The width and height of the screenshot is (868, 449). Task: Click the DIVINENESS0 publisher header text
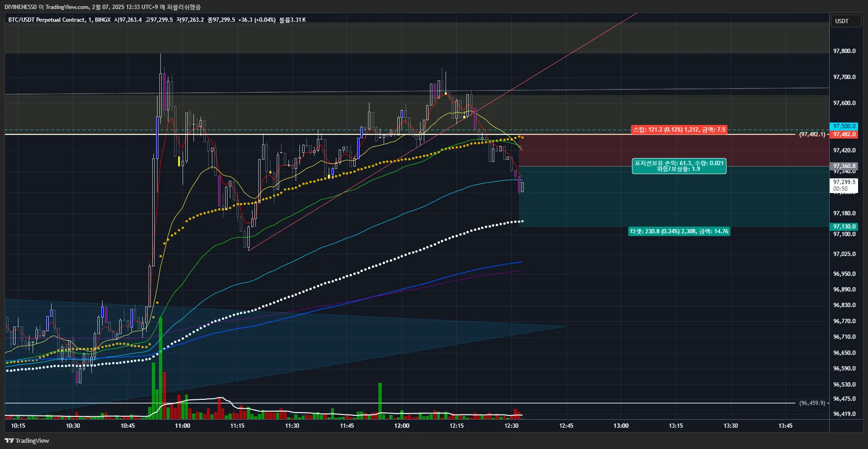(21, 7)
